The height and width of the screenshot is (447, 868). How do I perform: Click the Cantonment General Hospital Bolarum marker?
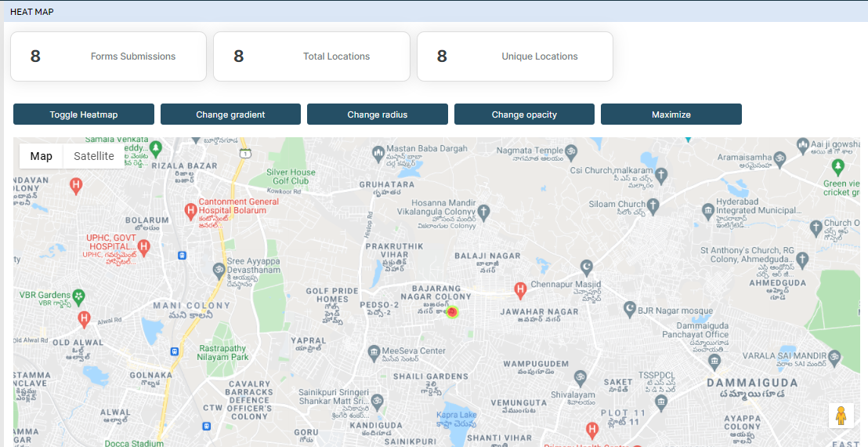pyautogui.click(x=189, y=210)
